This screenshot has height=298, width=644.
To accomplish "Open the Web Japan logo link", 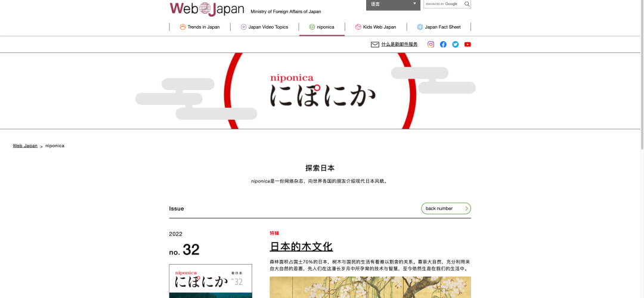I will (x=207, y=8).
